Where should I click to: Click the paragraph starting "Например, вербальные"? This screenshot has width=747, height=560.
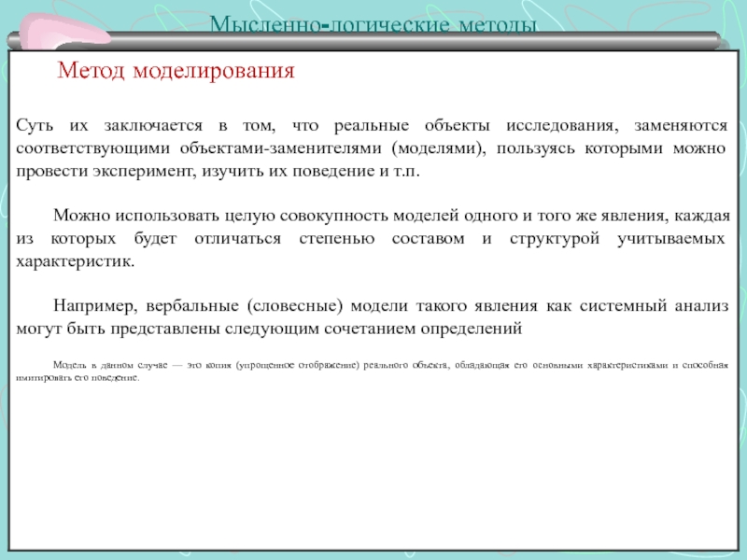[372, 316]
